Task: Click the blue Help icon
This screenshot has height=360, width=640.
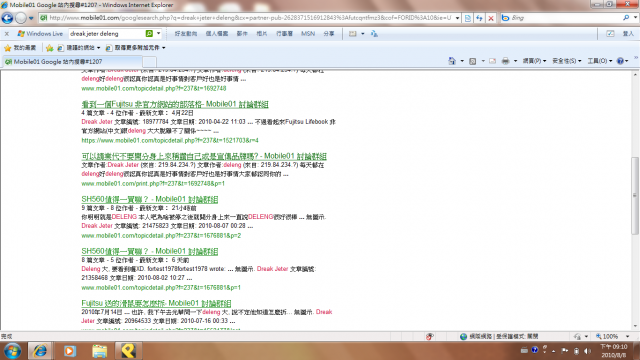Action: pyautogui.click(x=620, y=61)
